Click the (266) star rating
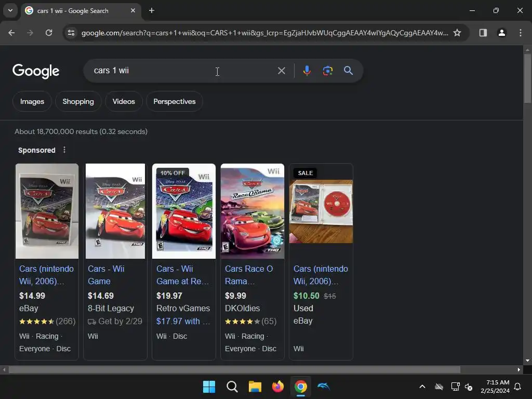The height and width of the screenshot is (399, 532). pos(47,321)
